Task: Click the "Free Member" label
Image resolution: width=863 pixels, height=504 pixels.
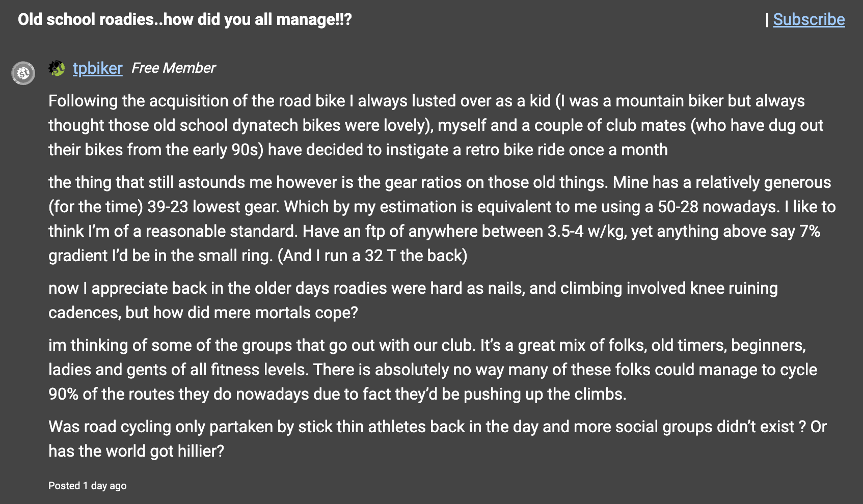Action: pyautogui.click(x=173, y=68)
